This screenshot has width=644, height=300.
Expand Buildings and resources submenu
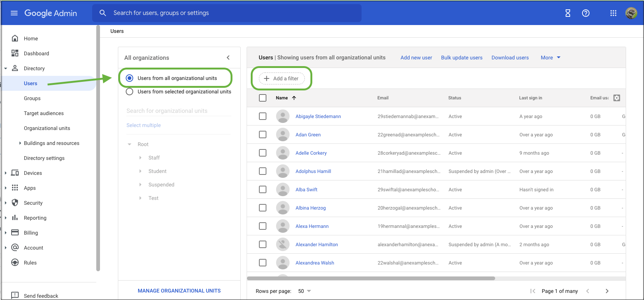tap(20, 143)
